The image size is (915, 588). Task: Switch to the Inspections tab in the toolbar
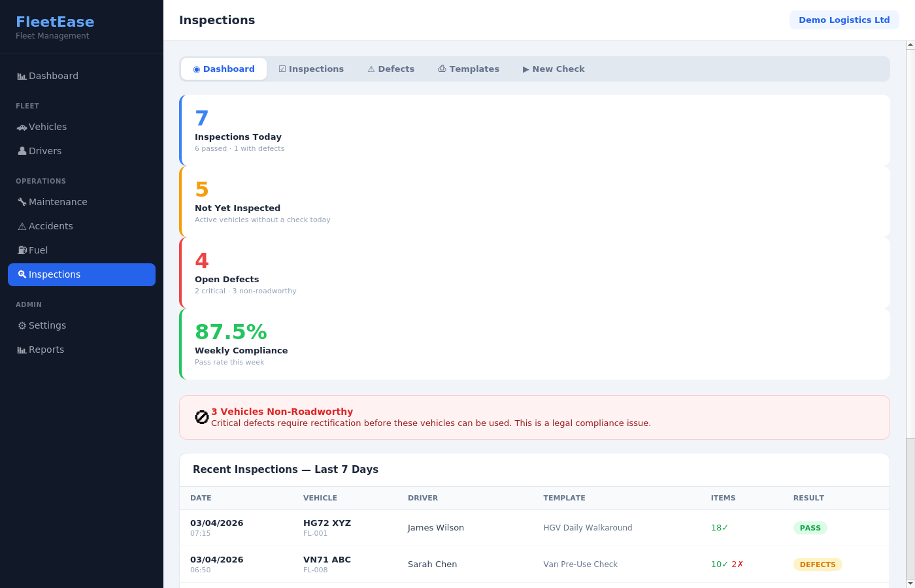coord(311,69)
